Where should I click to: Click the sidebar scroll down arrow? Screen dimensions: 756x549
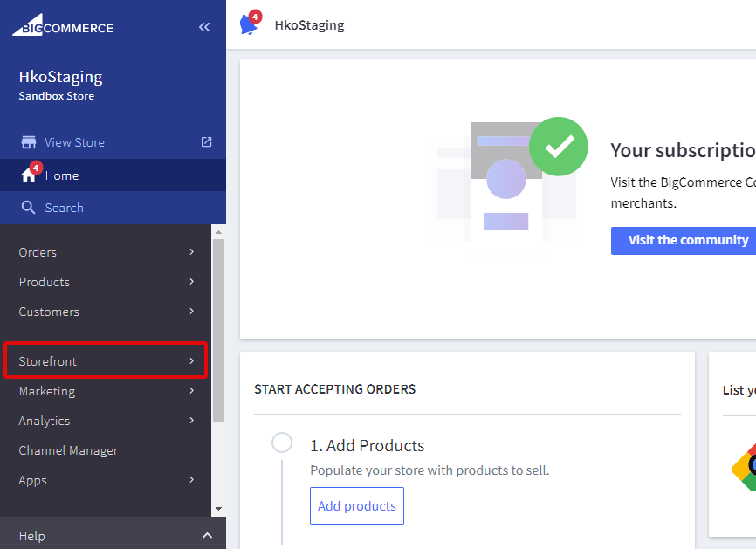(x=218, y=509)
